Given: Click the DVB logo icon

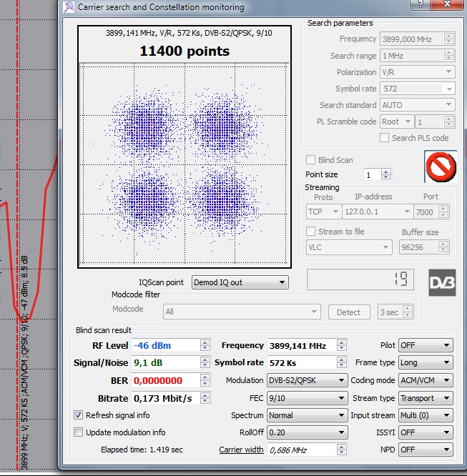Looking at the screenshot, I should pos(442,282).
